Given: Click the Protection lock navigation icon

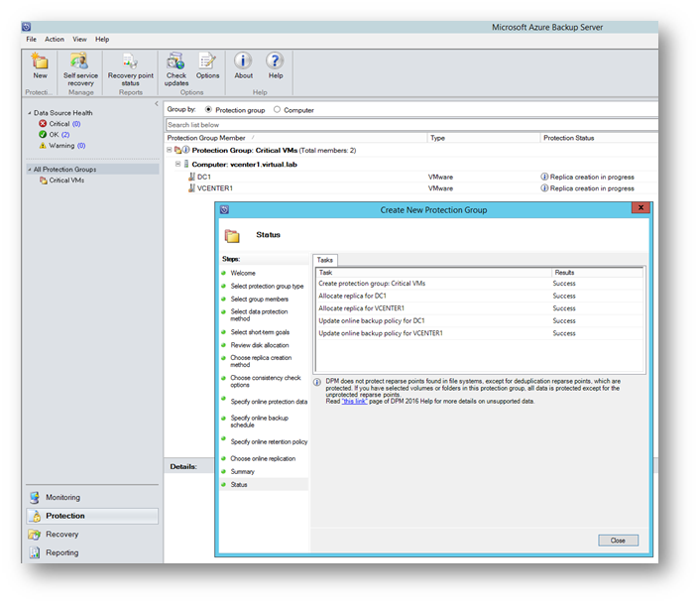Looking at the screenshot, I should pos(35,516).
